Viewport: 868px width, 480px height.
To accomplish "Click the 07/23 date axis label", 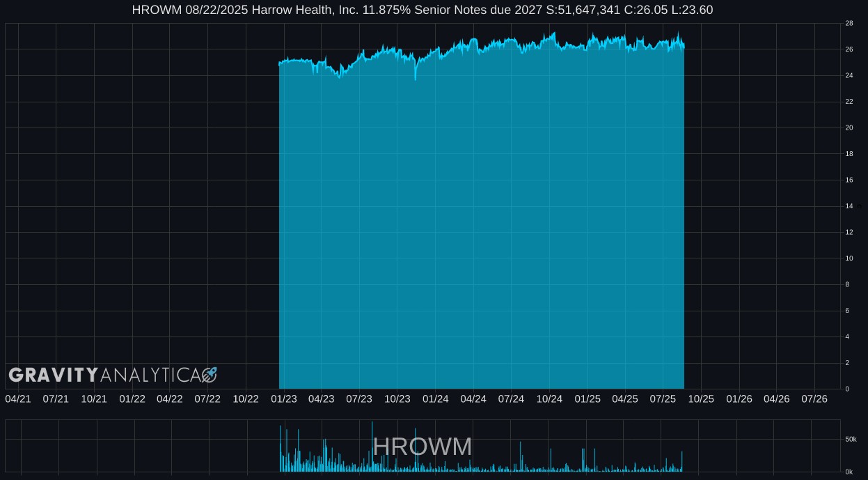I will click(359, 398).
